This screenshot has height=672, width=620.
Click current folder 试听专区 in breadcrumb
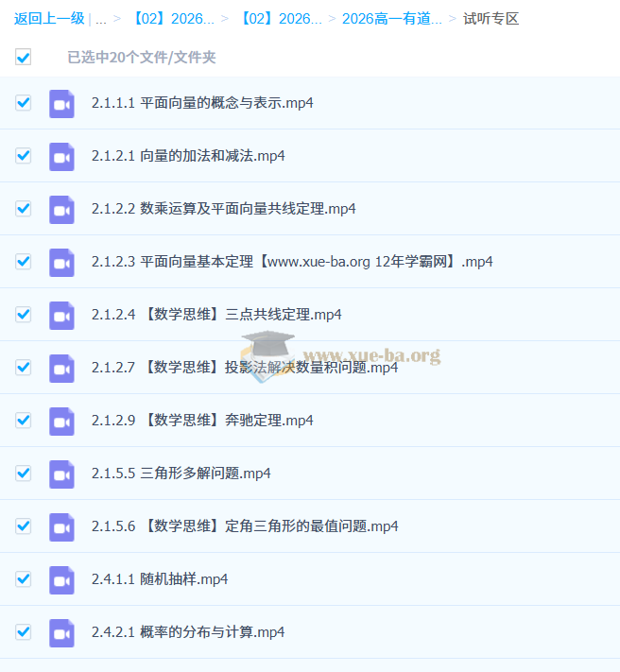pyautogui.click(x=491, y=19)
